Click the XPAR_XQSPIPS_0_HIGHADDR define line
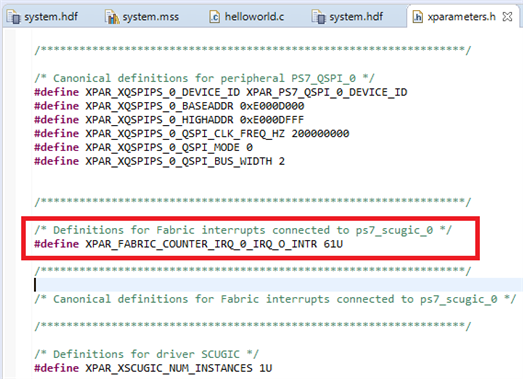The image size is (523, 379). click(x=169, y=120)
